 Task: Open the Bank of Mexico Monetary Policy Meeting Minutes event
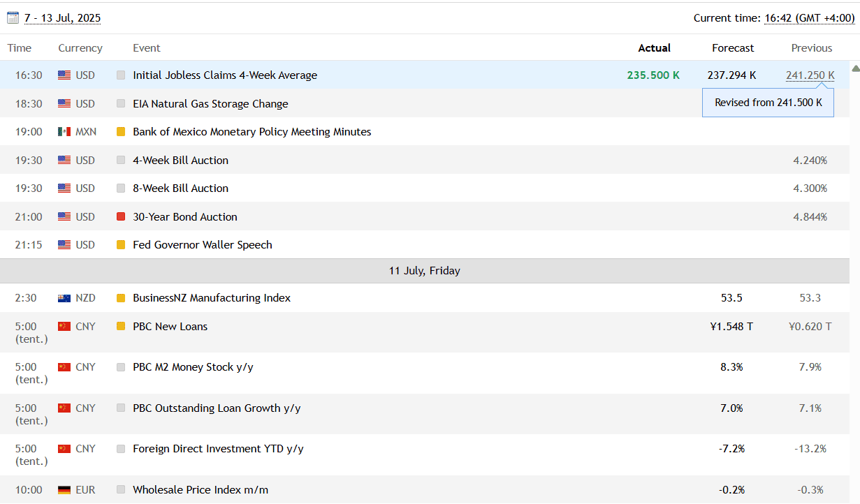coord(252,132)
